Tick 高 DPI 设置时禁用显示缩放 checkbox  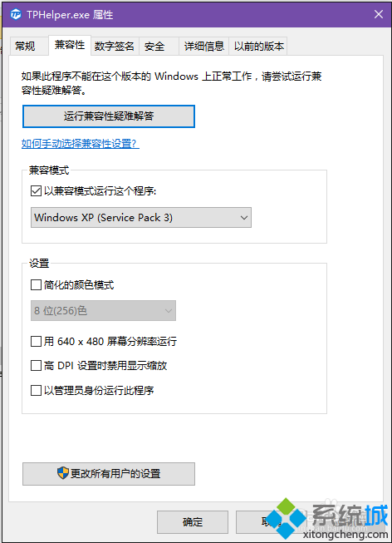click(x=36, y=365)
